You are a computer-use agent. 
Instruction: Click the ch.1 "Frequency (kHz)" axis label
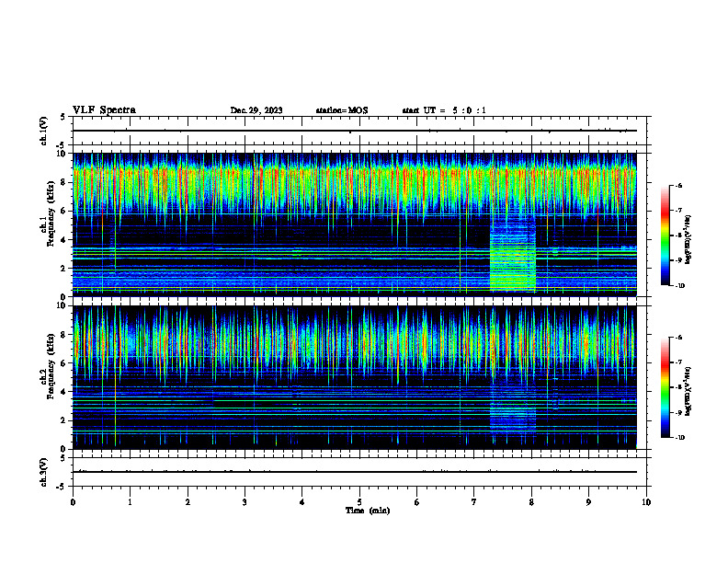(x=49, y=214)
